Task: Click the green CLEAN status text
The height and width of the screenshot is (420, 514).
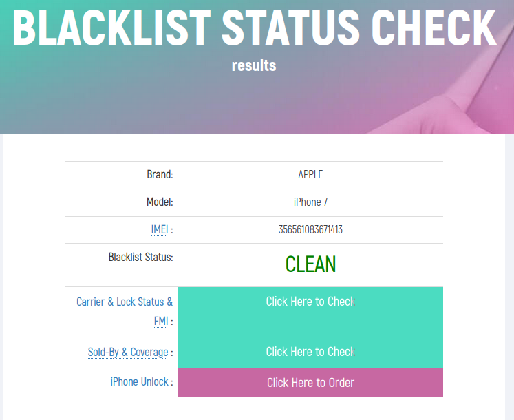Action: coord(310,264)
